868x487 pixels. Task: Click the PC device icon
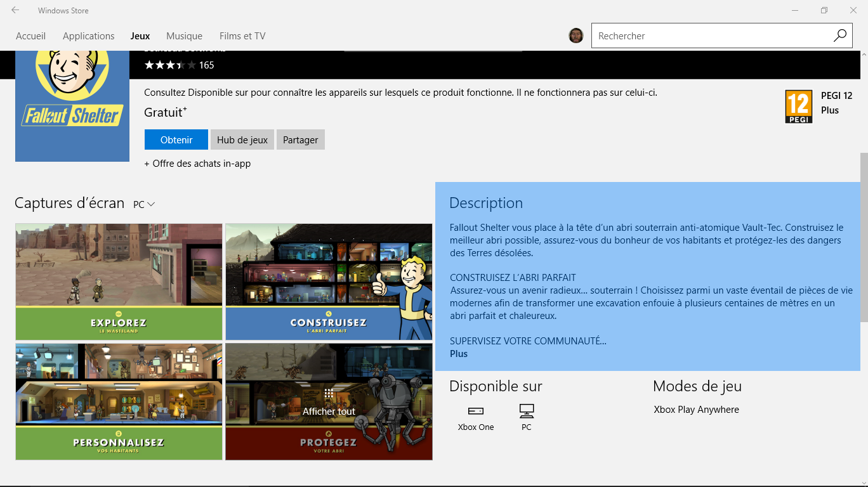[527, 411]
